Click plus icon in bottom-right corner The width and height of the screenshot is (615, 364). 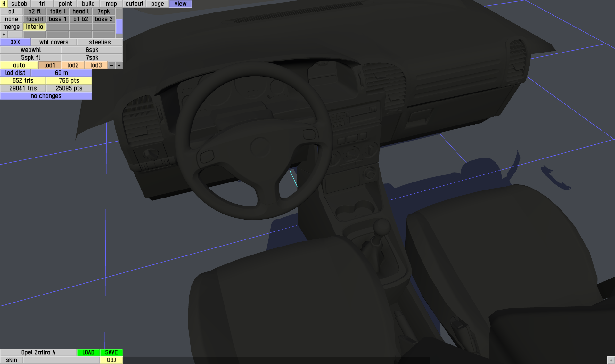tap(611, 360)
